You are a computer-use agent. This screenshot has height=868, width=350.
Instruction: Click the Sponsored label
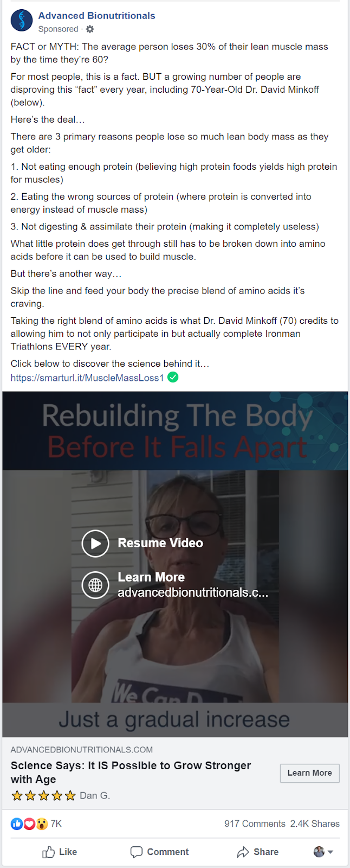[x=58, y=29]
